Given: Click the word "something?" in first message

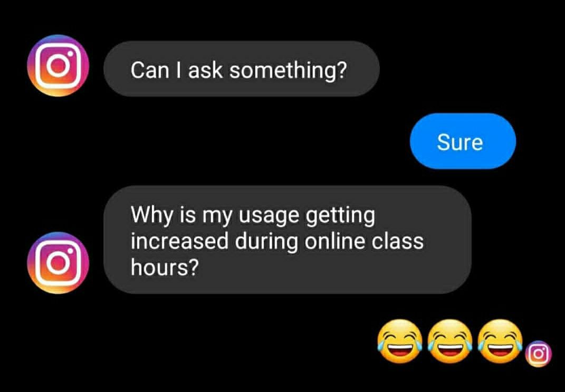Looking at the screenshot, I should tap(288, 70).
